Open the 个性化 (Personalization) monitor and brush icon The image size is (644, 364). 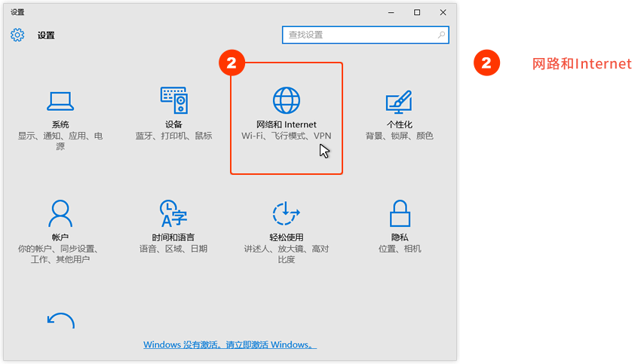tap(399, 101)
